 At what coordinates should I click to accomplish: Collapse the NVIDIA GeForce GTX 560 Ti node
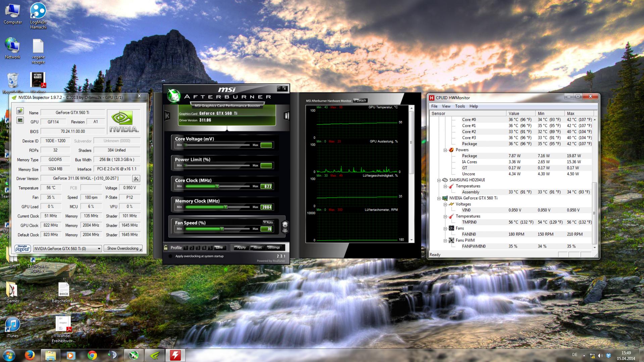pos(439,198)
